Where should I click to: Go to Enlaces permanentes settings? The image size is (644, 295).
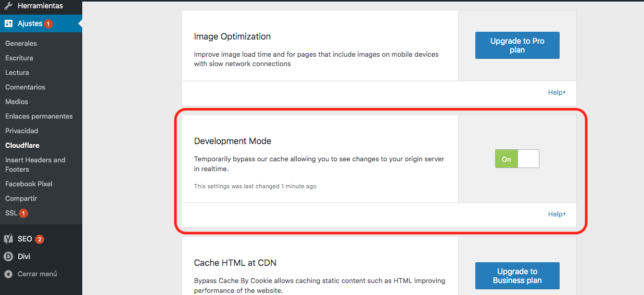tap(39, 116)
